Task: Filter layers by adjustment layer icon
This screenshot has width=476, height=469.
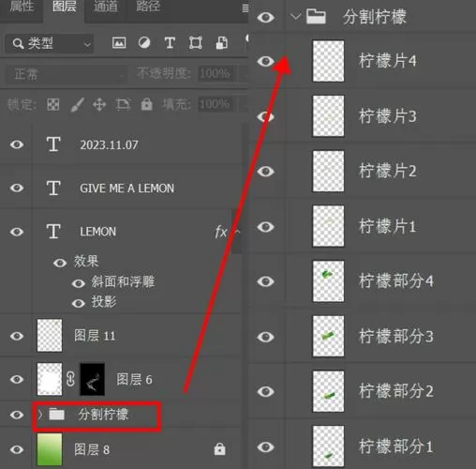Action: pyautogui.click(x=144, y=43)
